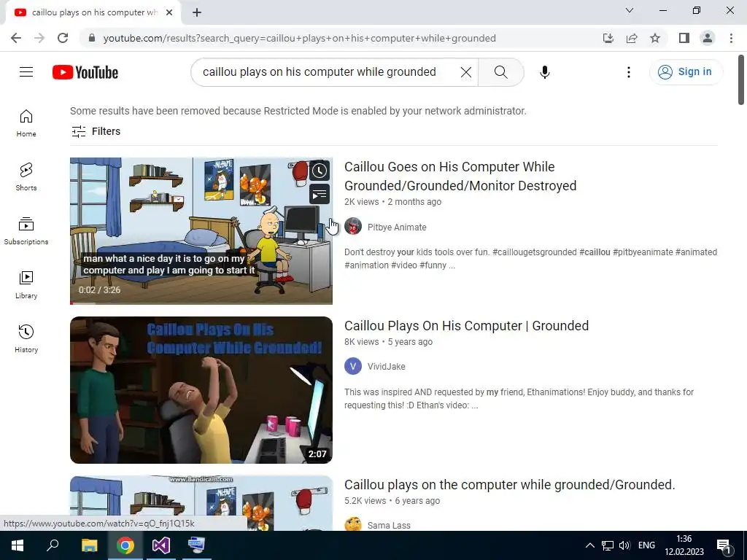Share this page via address bar icon
The height and width of the screenshot is (560, 747).
point(632,38)
